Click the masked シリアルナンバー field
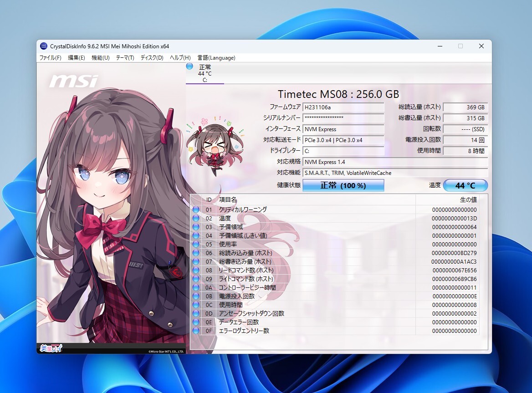532x393 pixels. point(343,118)
